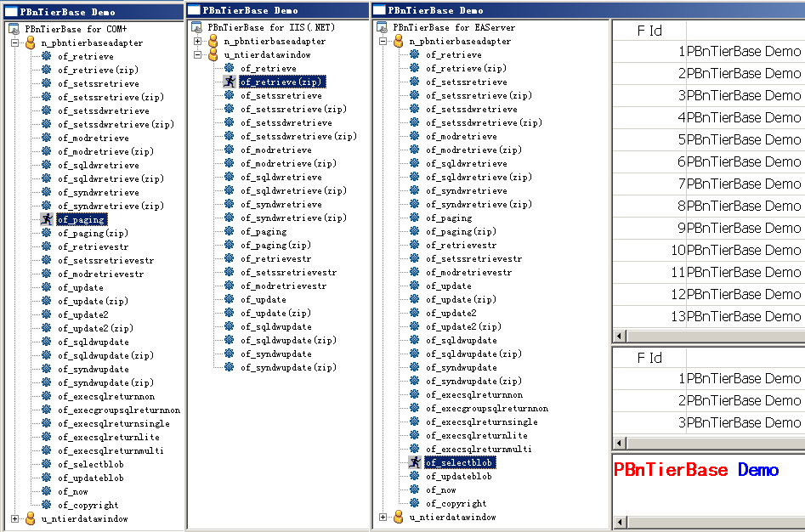This screenshot has width=805, height=532.
Task: Click row 3 PBnTierBase Demo in lower grid
Action: point(744,422)
